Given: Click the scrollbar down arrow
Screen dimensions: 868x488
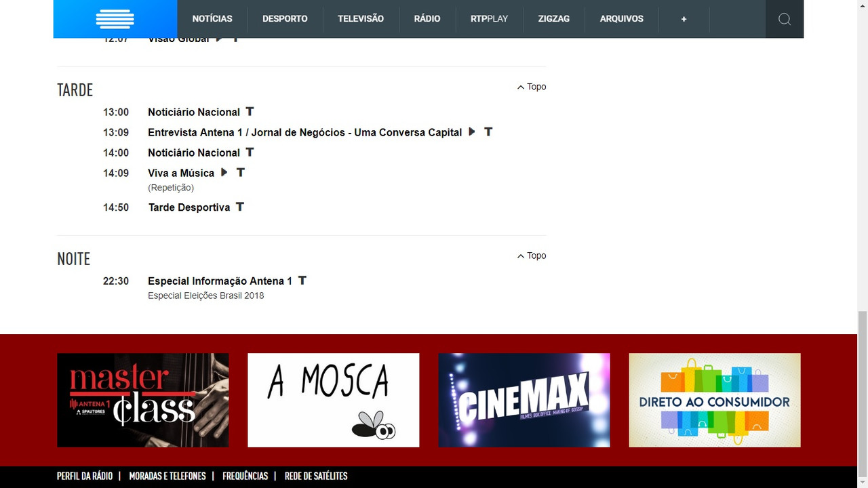Looking at the screenshot, I should pyautogui.click(x=863, y=483).
